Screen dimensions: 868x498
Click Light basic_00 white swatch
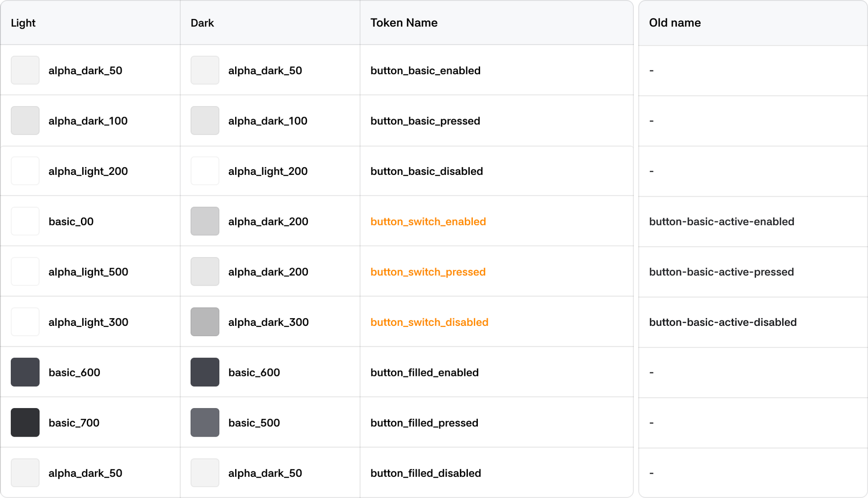click(x=25, y=221)
